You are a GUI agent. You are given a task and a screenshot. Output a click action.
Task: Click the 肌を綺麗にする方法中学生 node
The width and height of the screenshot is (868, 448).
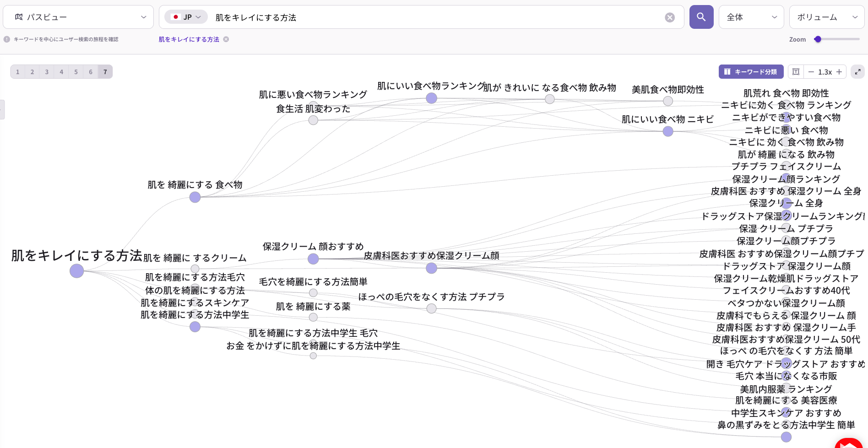(195, 327)
